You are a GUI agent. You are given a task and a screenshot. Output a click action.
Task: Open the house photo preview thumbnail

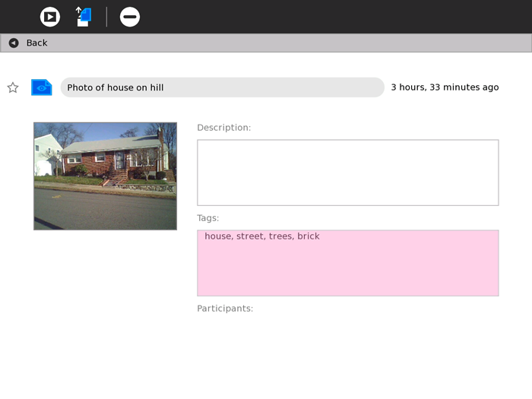[105, 176]
